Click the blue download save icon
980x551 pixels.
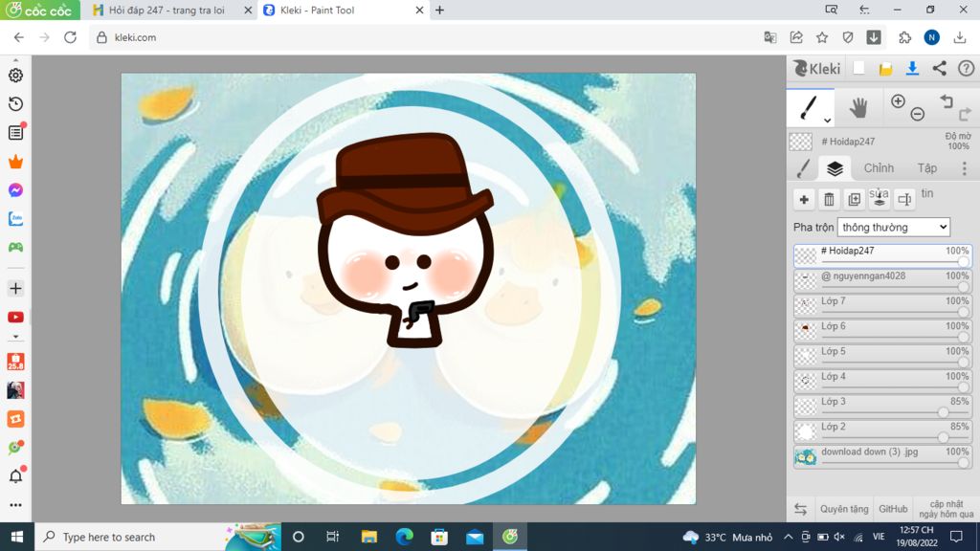pos(912,68)
